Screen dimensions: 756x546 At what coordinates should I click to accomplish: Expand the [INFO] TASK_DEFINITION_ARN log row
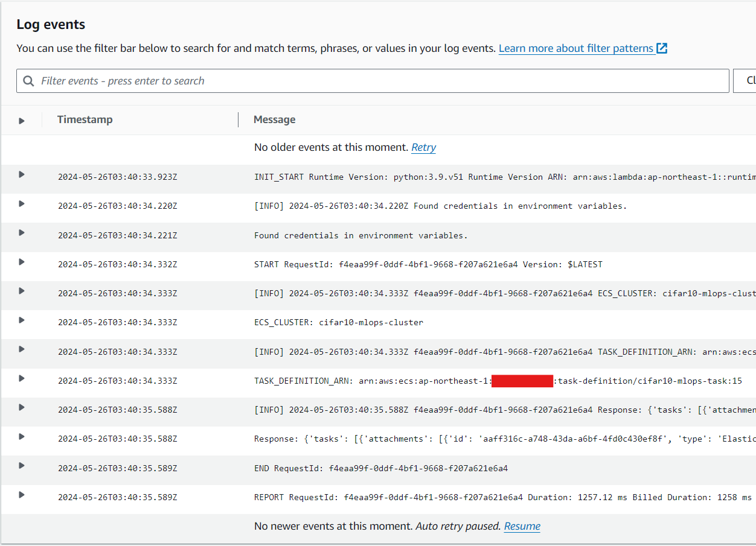[22, 349]
